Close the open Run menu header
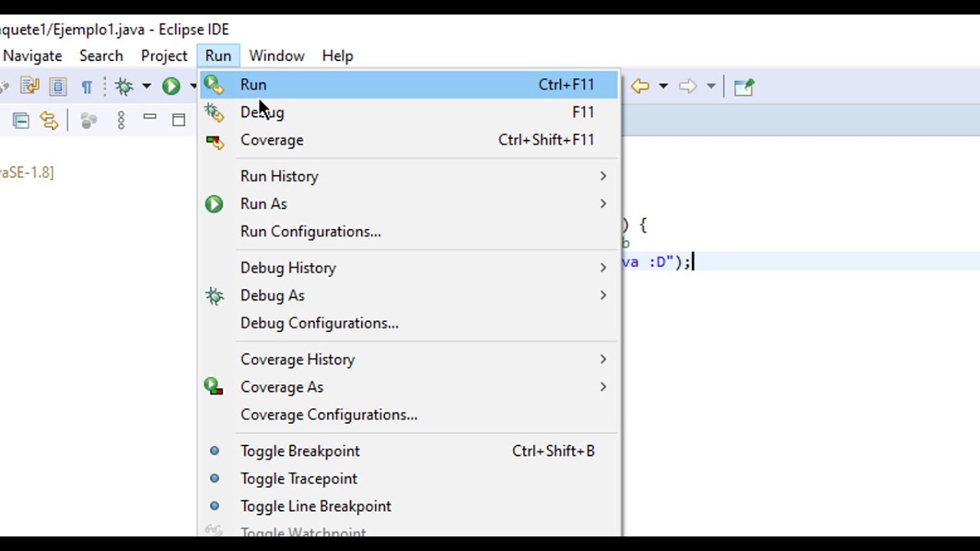 click(x=218, y=56)
